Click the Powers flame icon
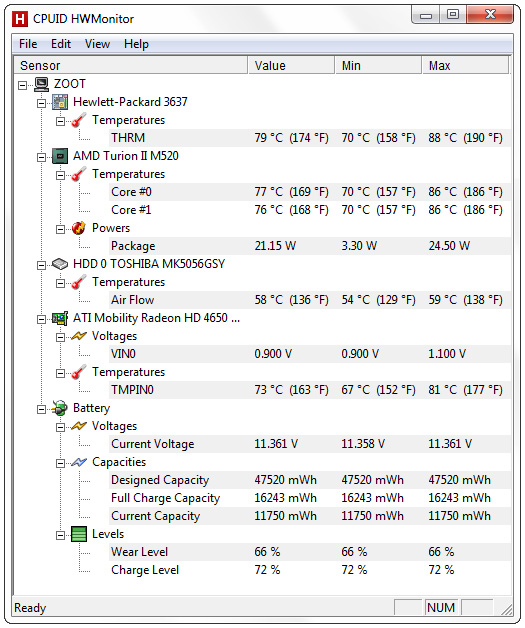The width and height of the screenshot is (525, 628). (x=79, y=228)
